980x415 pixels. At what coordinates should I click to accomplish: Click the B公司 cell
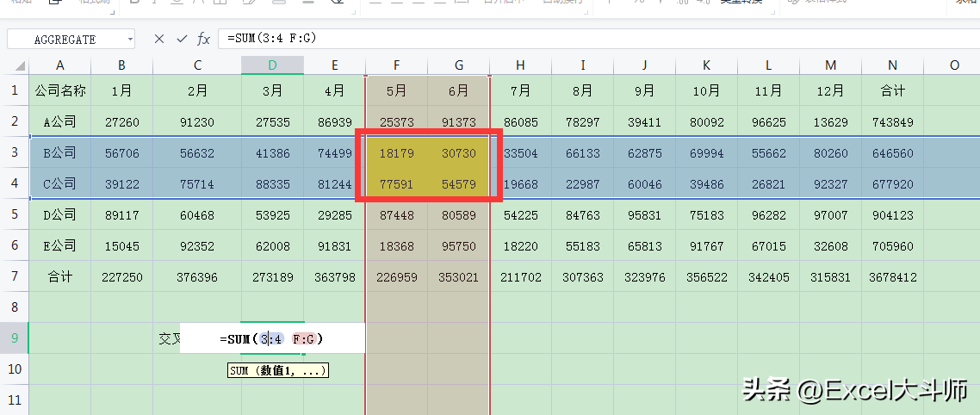click(x=60, y=152)
